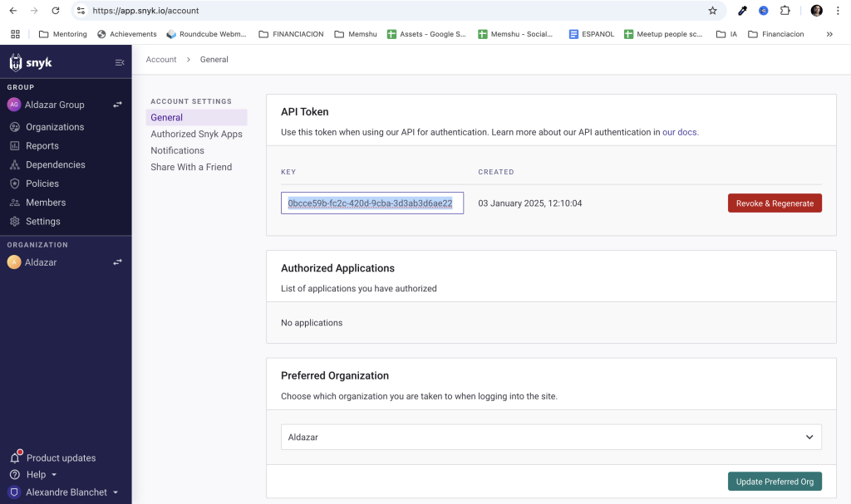Open the Achievements bookmark

(127, 34)
